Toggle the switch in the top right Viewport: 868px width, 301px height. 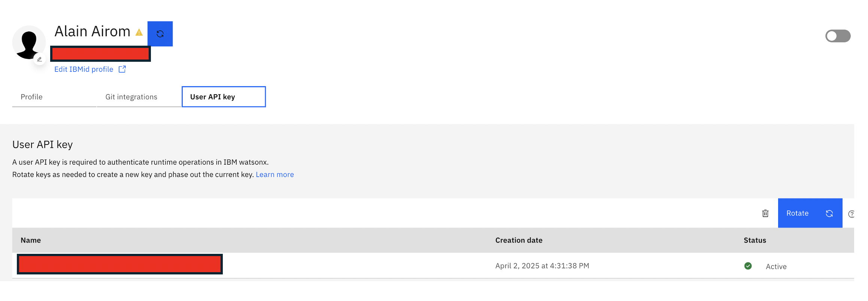(x=838, y=36)
